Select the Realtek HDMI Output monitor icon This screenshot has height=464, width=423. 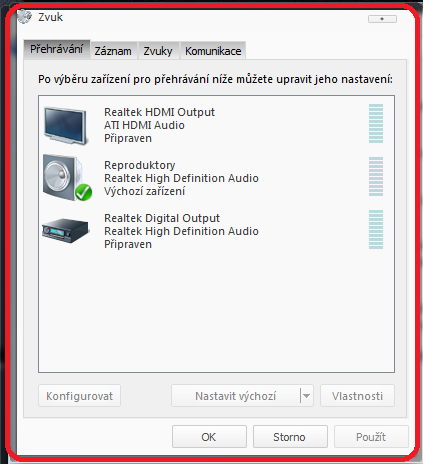pyautogui.click(x=66, y=126)
